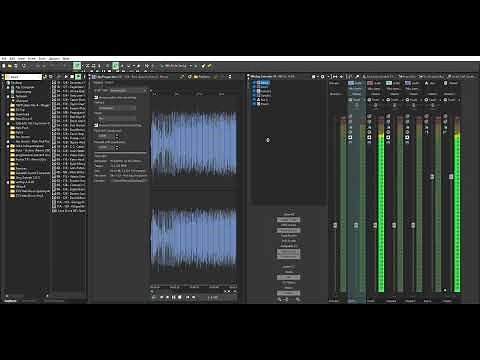Screen dimensions: 480x360
Task: Open the Help menu
Action: [66, 59]
